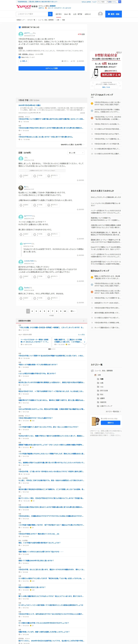Click the rank 2 medal in 総合Q&Aランキング
The image size is (138, 644).
[92, 285]
